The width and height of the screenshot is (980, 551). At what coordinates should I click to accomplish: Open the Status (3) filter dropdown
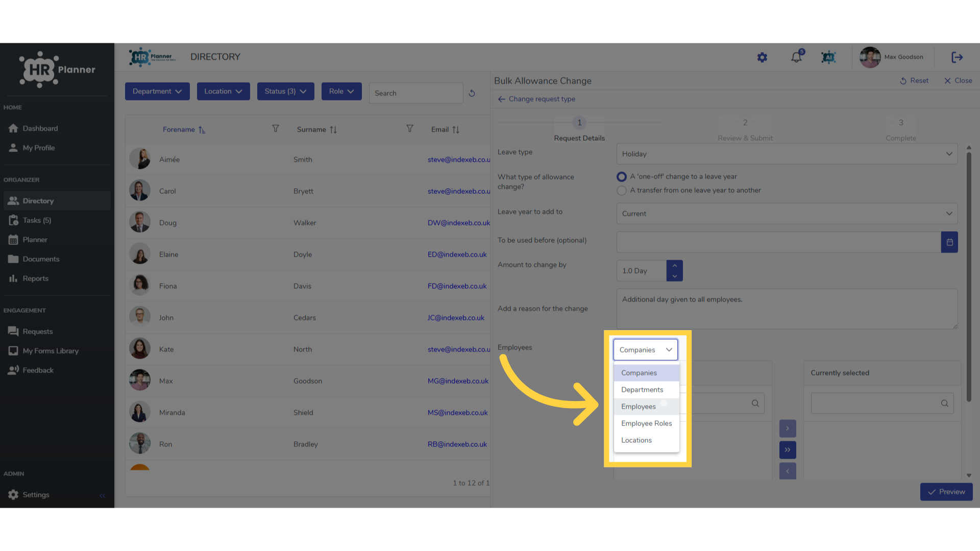(x=286, y=91)
